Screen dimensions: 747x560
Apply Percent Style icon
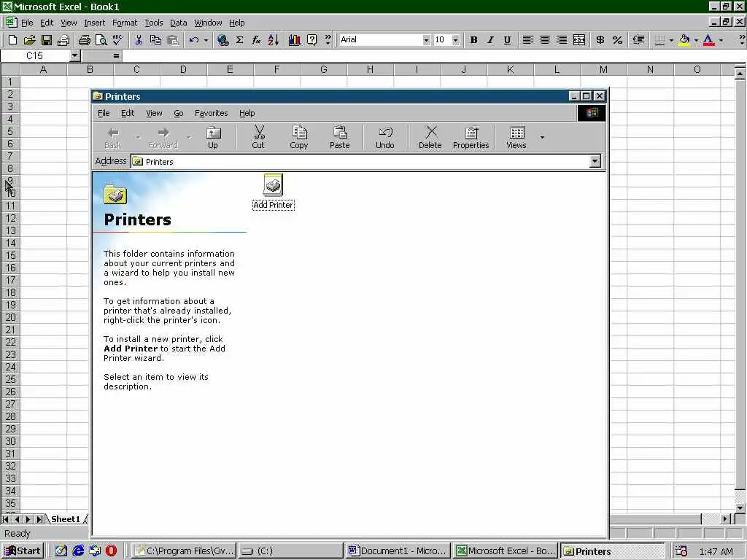coord(617,40)
